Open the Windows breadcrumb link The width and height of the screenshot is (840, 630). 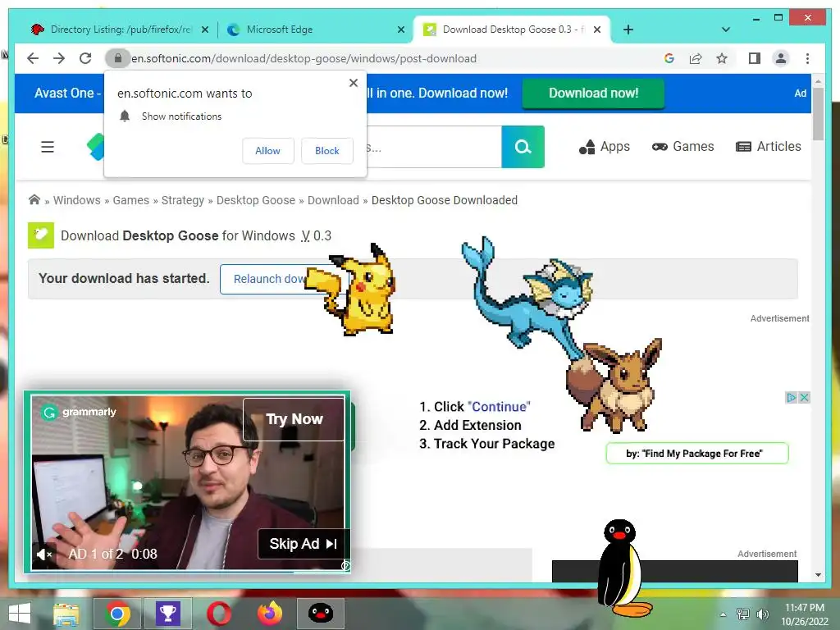(x=76, y=200)
